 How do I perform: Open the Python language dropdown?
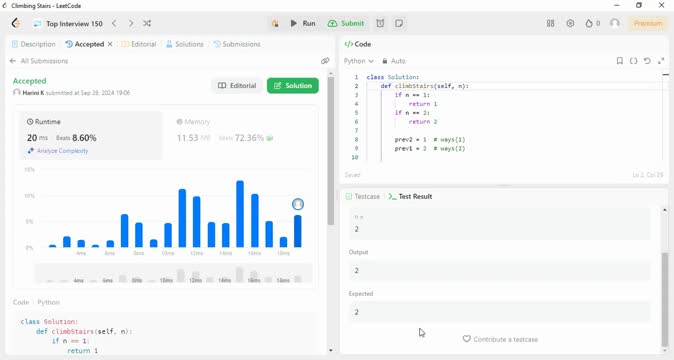[x=358, y=61]
